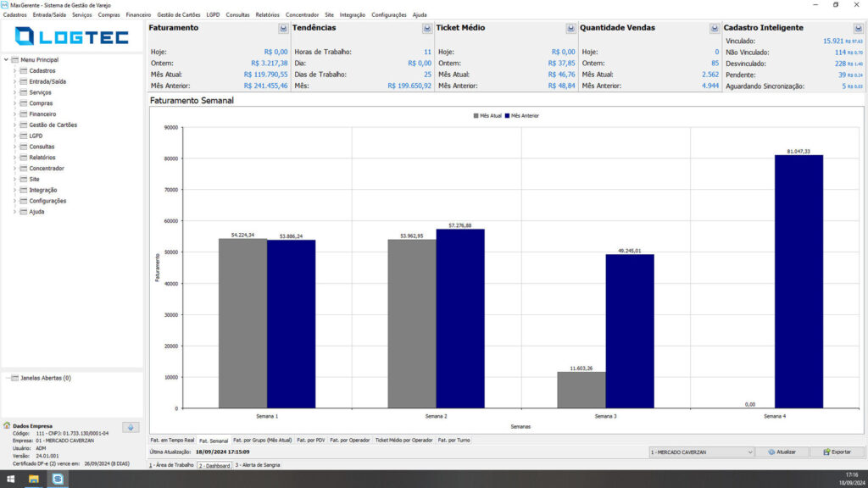Image resolution: width=868 pixels, height=488 pixels.
Task: Click the icon button in Ticket Médio panel header
Action: (x=570, y=28)
